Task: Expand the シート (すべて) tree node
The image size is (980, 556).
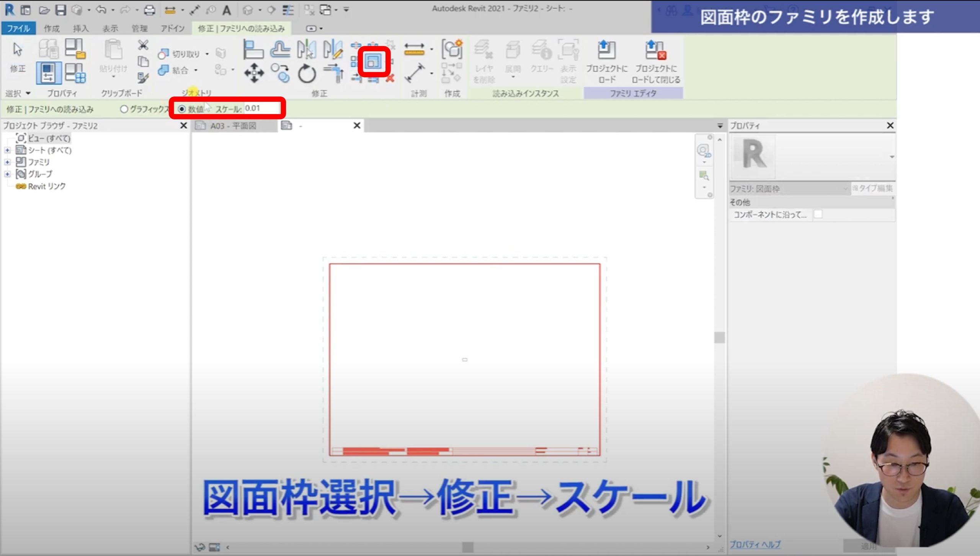Action: pyautogui.click(x=7, y=150)
